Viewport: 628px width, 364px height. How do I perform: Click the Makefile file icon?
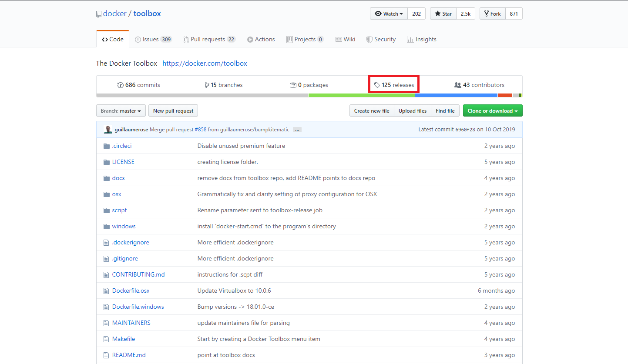pyautogui.click(x=106, y=339)
